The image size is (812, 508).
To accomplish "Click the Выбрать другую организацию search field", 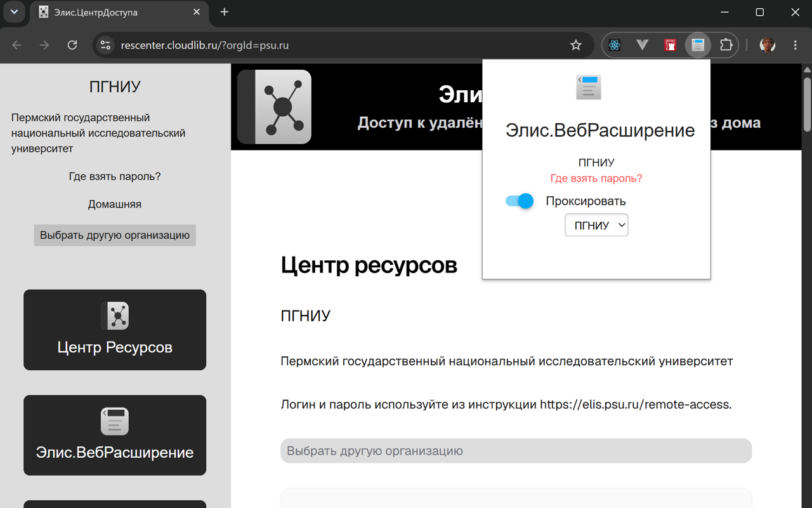I will [516, 451].
